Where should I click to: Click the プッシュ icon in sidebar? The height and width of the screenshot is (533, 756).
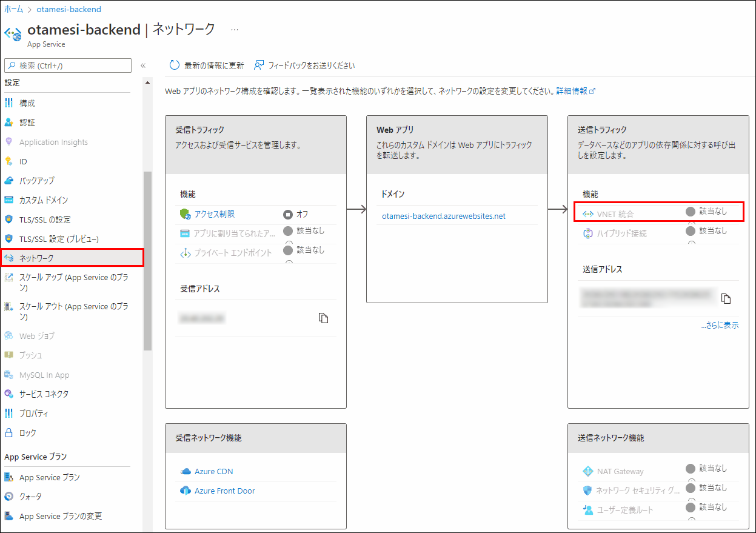coord(8,355)
